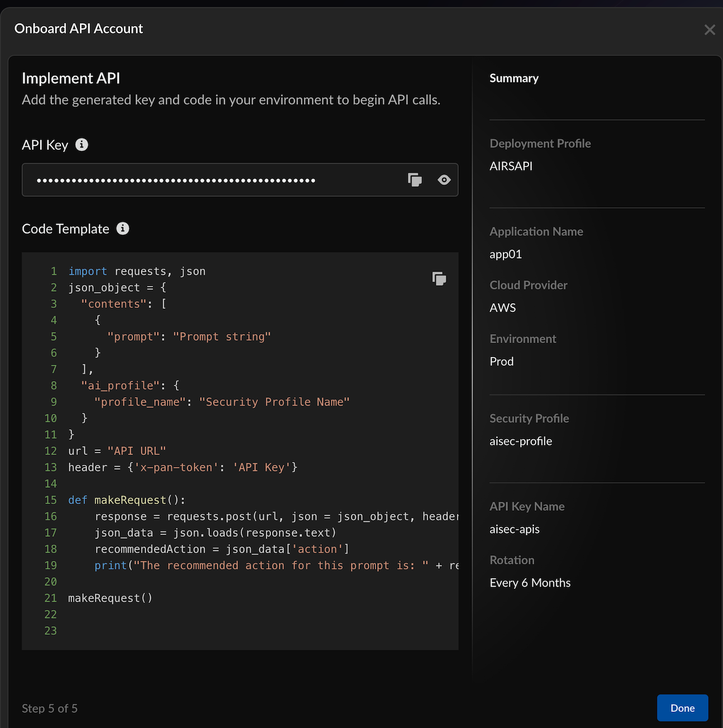723x728 pixels.
Task: Click the def makeRequest() line
Action: pos(126,500)
